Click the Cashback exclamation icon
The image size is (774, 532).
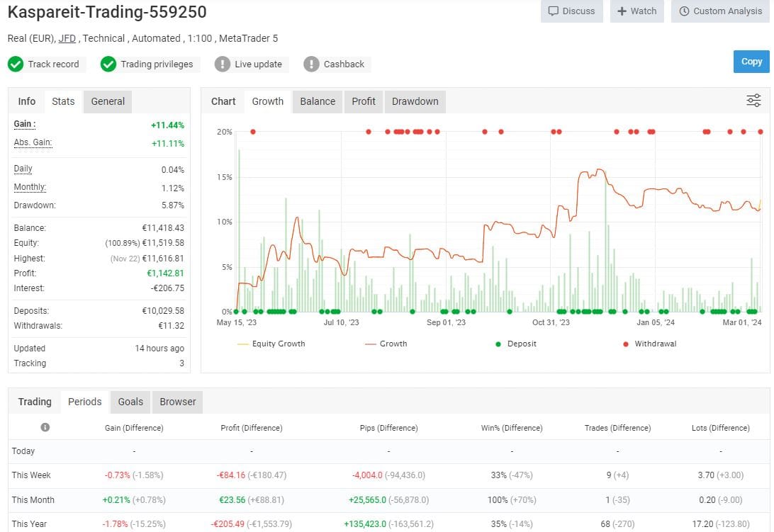(x=310, y=64)
